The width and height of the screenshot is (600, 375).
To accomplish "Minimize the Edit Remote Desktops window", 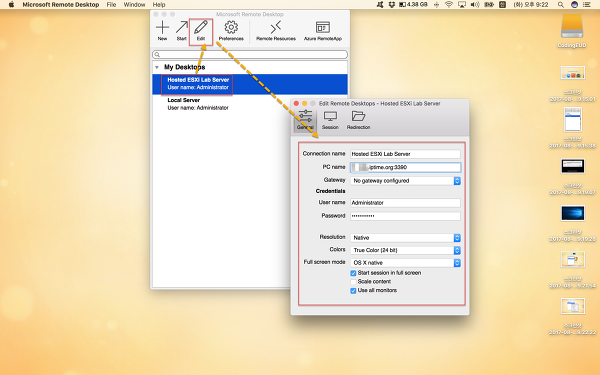I will point(305,103).
